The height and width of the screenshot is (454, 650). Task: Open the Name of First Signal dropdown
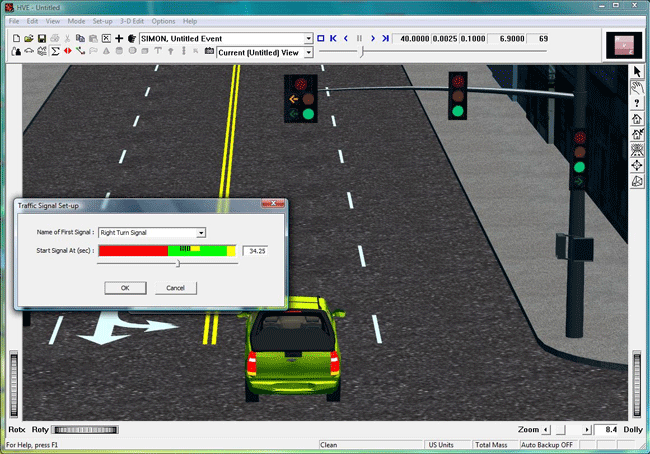point(200,233)
